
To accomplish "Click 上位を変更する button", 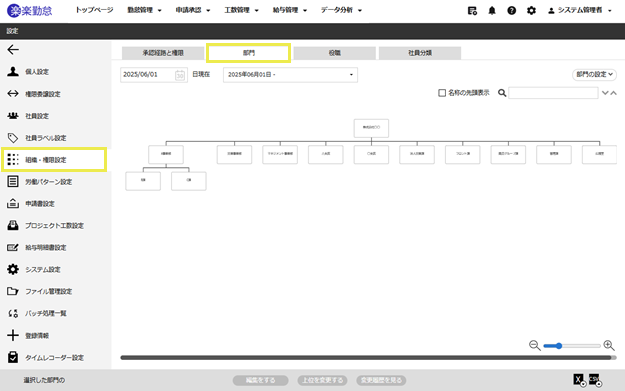I will [x=322, y=380].
